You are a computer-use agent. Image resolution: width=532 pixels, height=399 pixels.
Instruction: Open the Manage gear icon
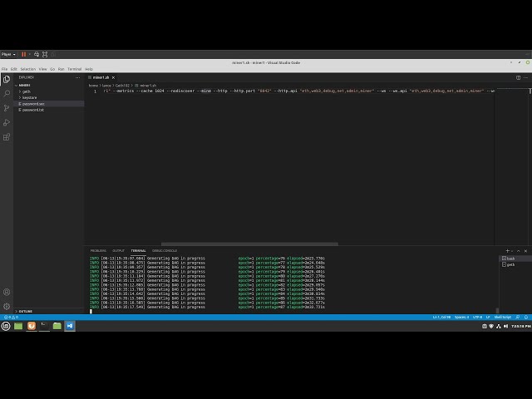7,307
